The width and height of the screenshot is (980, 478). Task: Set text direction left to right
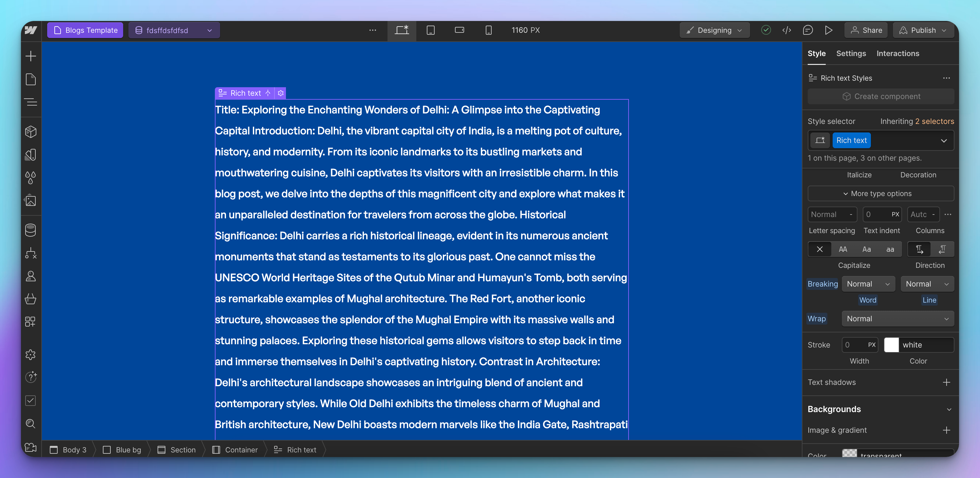[x=919, y=249]
